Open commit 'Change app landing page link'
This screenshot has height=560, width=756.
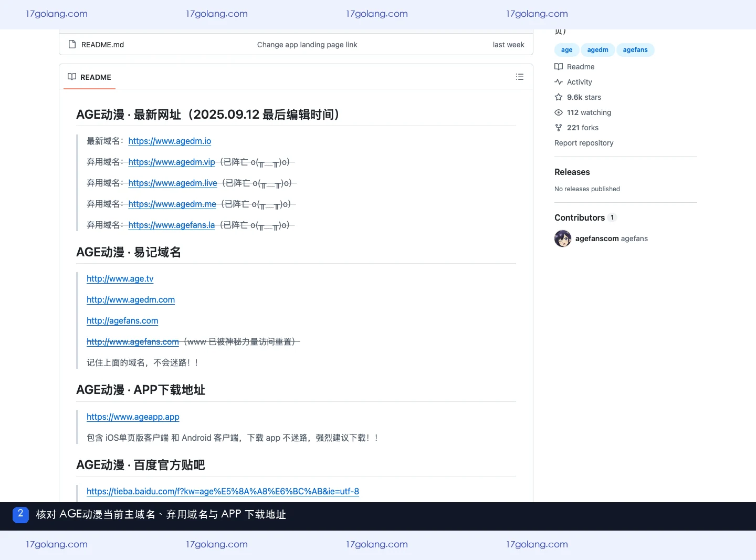pos(307,45)
